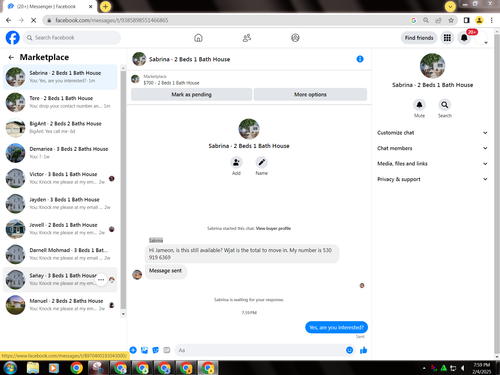Click the Find friends button

point(419,38)
